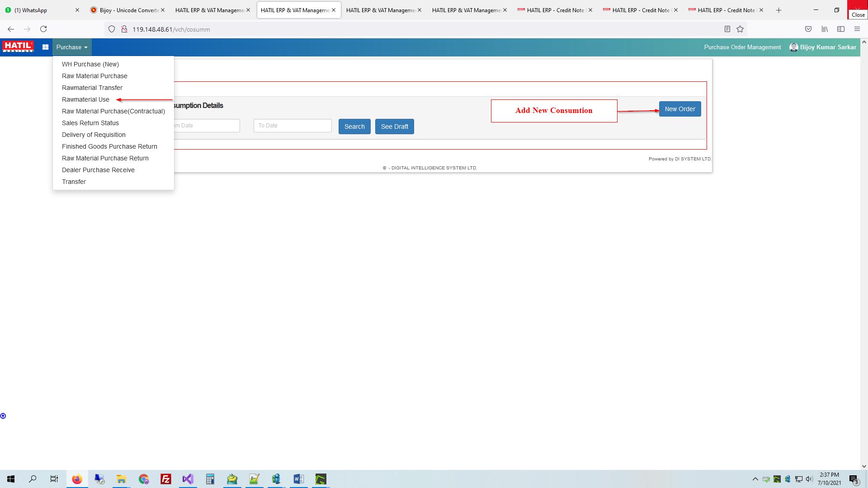Click the bookmark/favorites icon in toolbar
Image resolution: width=868 pixels, height=488 pixels.
(x=741, y=29)
